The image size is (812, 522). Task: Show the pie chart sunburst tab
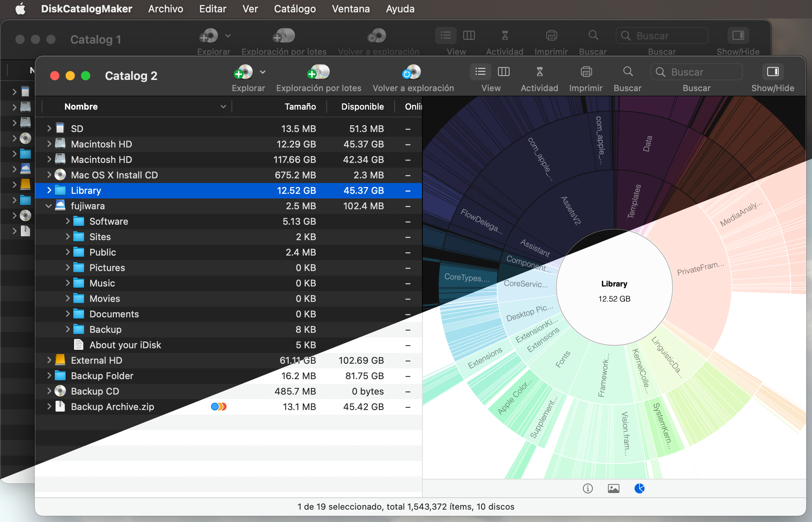pyautogui.click(x=640, y=489)
